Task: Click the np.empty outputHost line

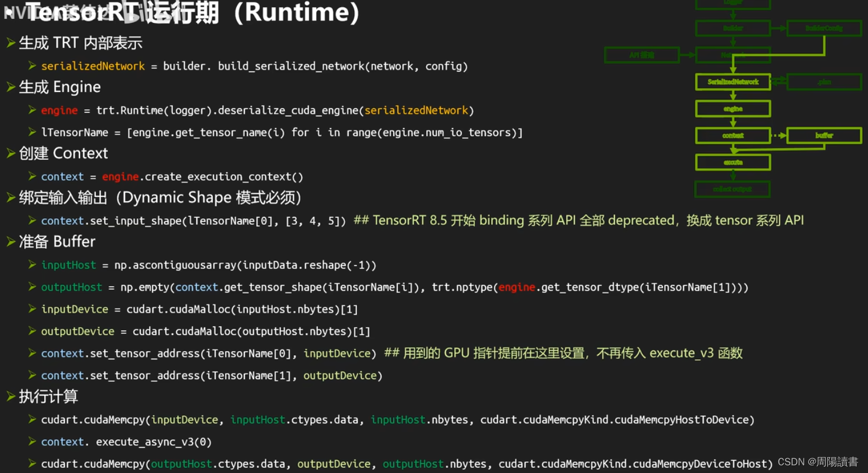Action: 395,287
